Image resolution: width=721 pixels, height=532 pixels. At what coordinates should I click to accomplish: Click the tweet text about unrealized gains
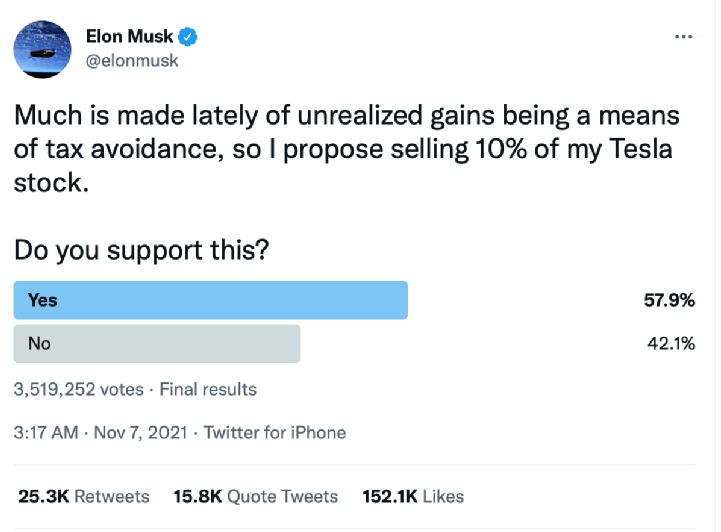[347, 149]
